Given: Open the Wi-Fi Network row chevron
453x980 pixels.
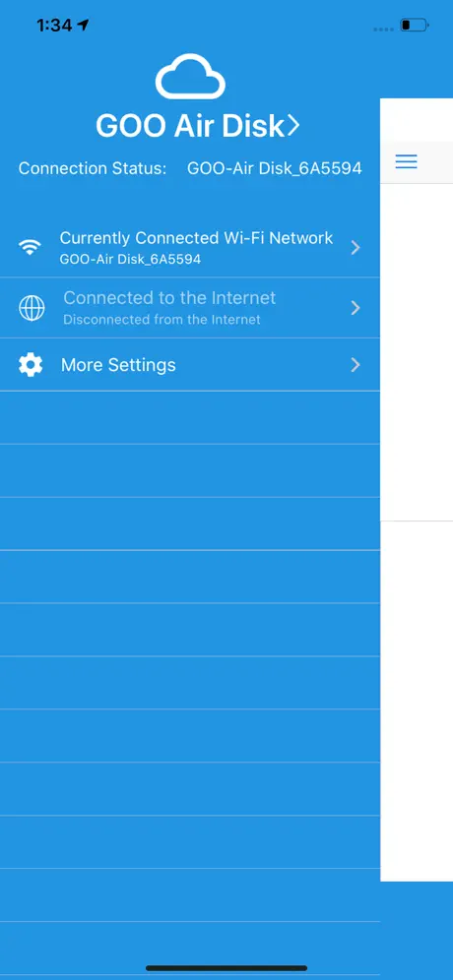Looking at the screenshot, I should pos(356,248).
